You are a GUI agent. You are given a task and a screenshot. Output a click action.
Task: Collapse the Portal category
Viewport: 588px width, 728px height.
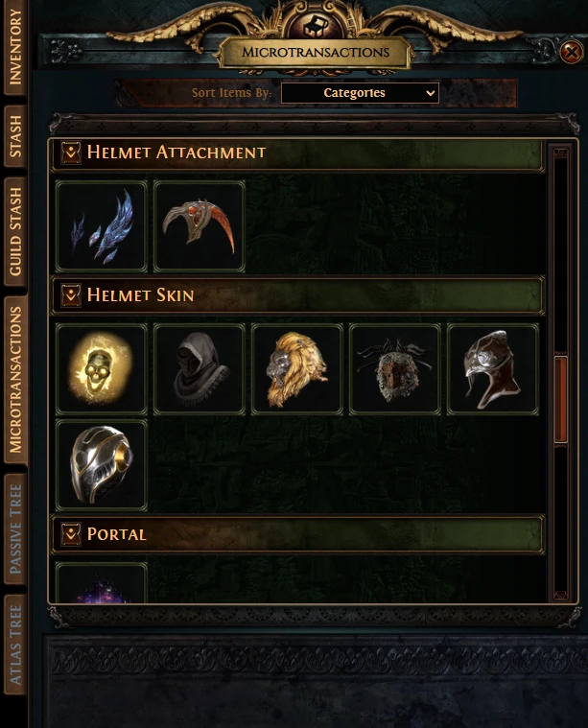tap(71, 534)
